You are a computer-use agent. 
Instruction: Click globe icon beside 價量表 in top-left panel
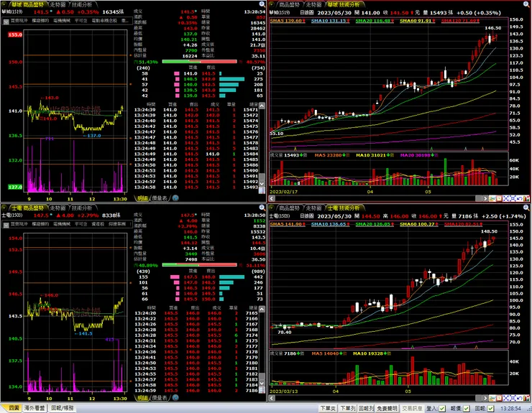point(175,198)
